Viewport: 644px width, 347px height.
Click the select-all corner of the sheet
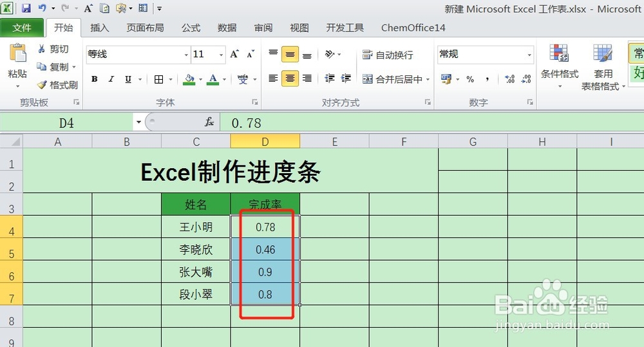12,142
